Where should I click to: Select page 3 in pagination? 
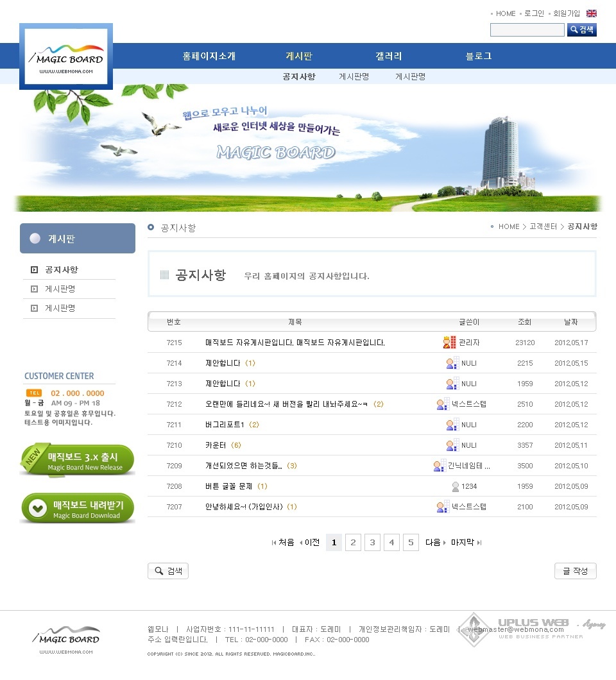pos(372,543)
